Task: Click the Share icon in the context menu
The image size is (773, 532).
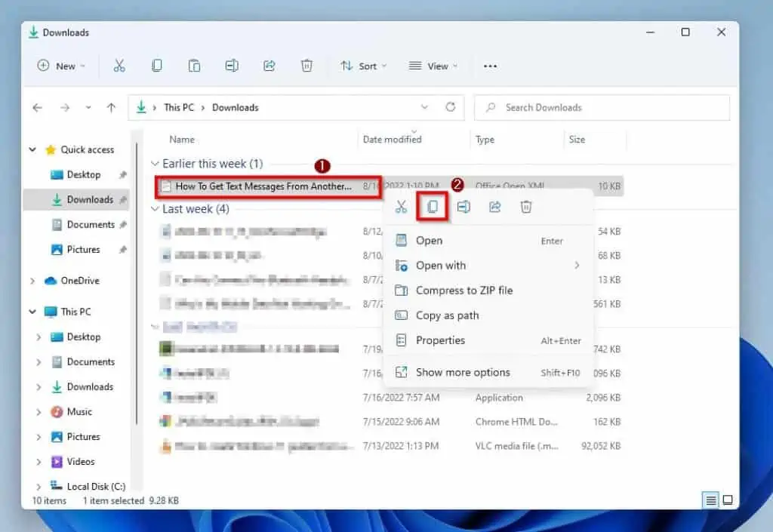Action: point(494,207)
